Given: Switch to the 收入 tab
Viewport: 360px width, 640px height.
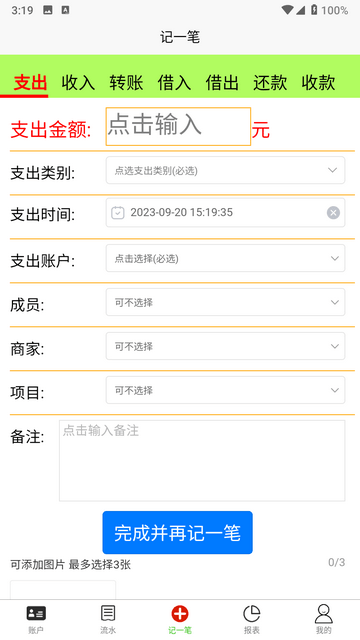Looking at the screenshot, I should (78, 82).
